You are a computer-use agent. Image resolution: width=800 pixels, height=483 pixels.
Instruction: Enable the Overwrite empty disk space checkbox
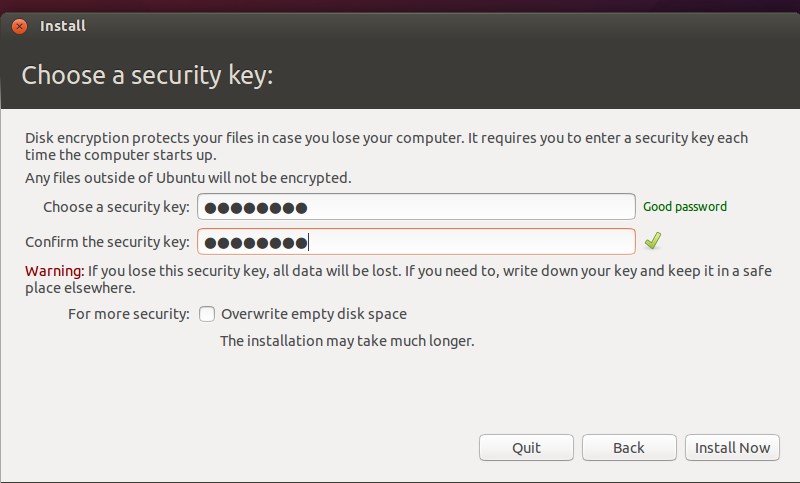(x=207, y=314)
